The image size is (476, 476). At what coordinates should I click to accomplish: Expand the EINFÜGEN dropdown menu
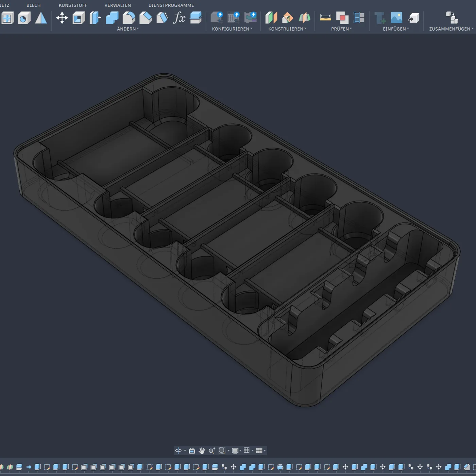(396, 29)
